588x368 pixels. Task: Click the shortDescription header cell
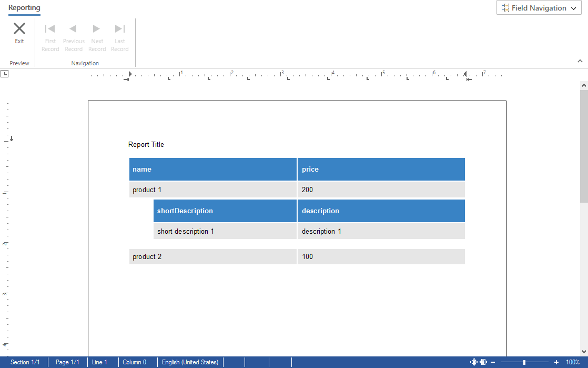pyautogui.click(x=225, y=211)
